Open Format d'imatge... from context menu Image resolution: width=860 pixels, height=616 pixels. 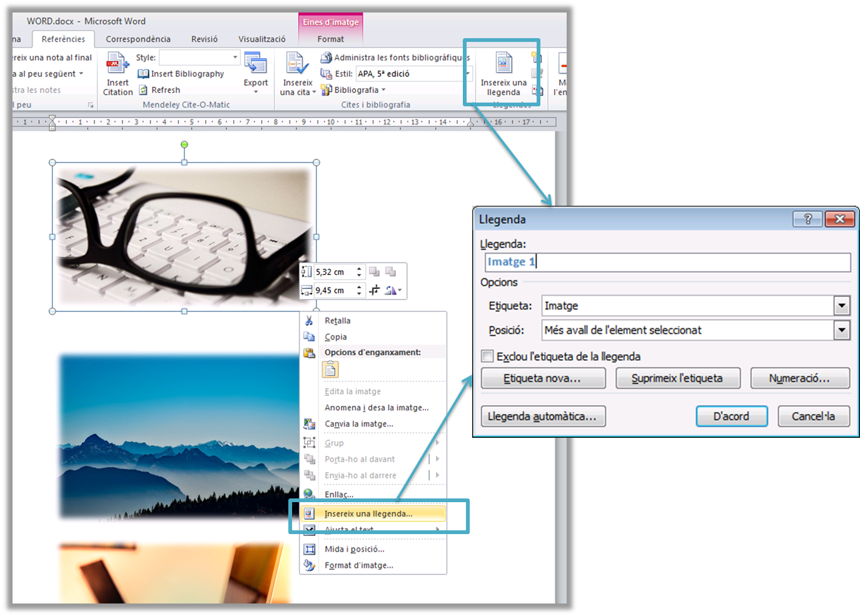(x=359, y=565)
